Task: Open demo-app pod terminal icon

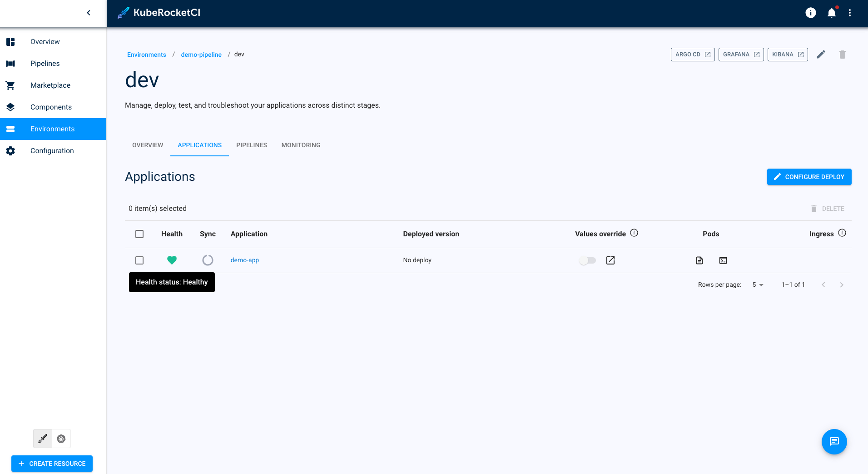Action: (x=723, y=260)
